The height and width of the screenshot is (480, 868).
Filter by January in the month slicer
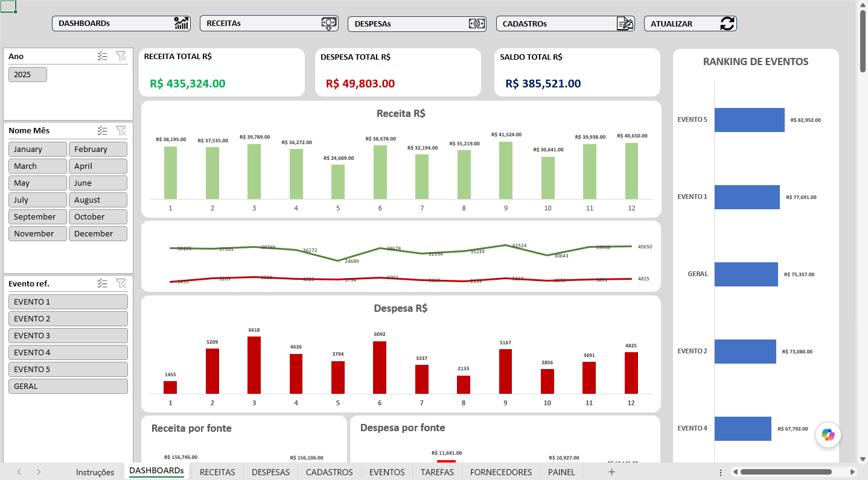[37, 149]
